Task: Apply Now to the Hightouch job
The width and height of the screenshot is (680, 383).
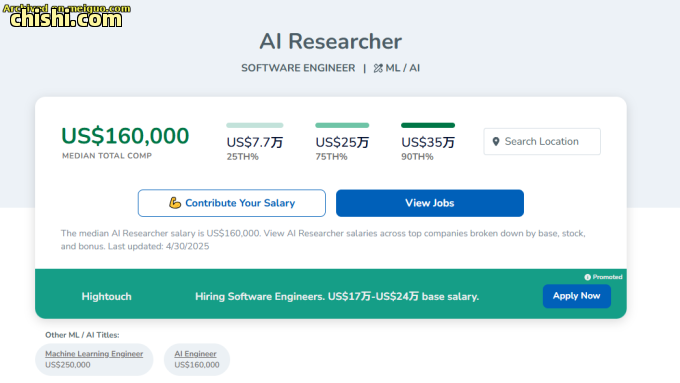Action: click(576, 296)
